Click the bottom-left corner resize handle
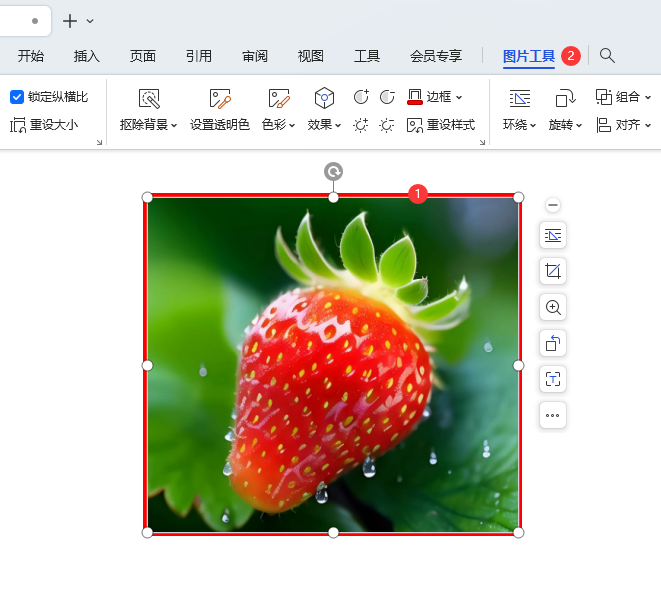The image size is (661, 590). coord(147,533)
